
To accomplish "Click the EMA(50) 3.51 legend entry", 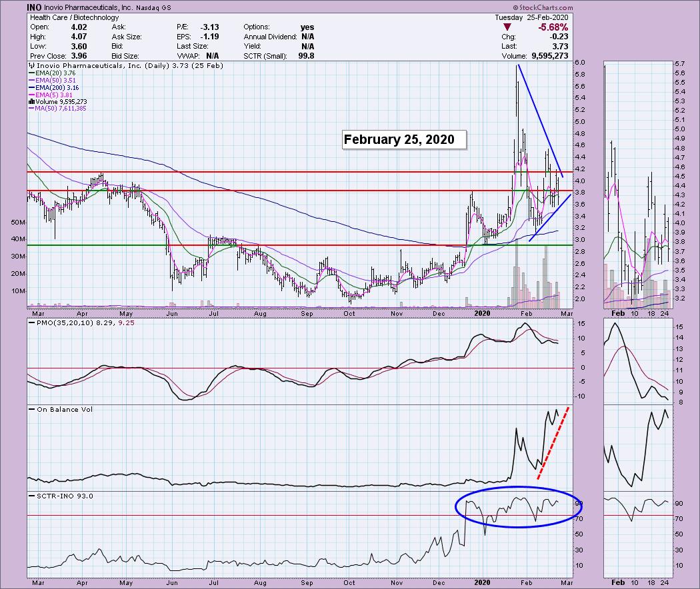I will pos(52,81).
